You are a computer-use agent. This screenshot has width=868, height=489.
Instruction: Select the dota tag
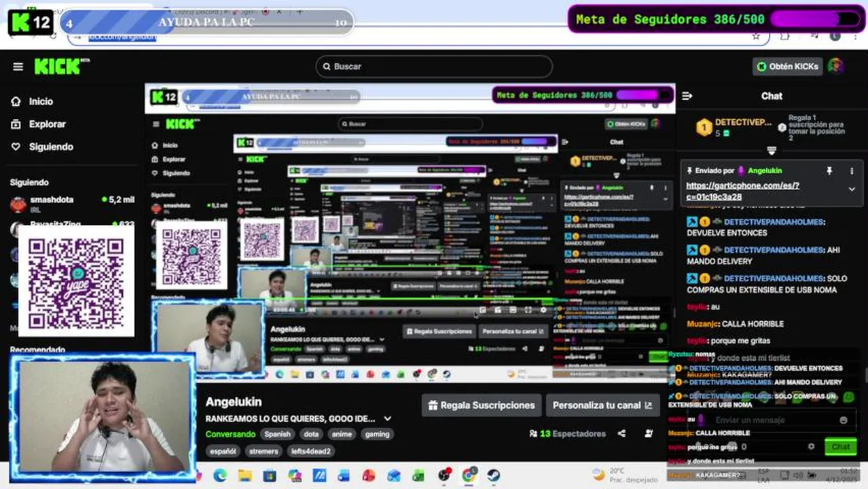coord(311,434)
